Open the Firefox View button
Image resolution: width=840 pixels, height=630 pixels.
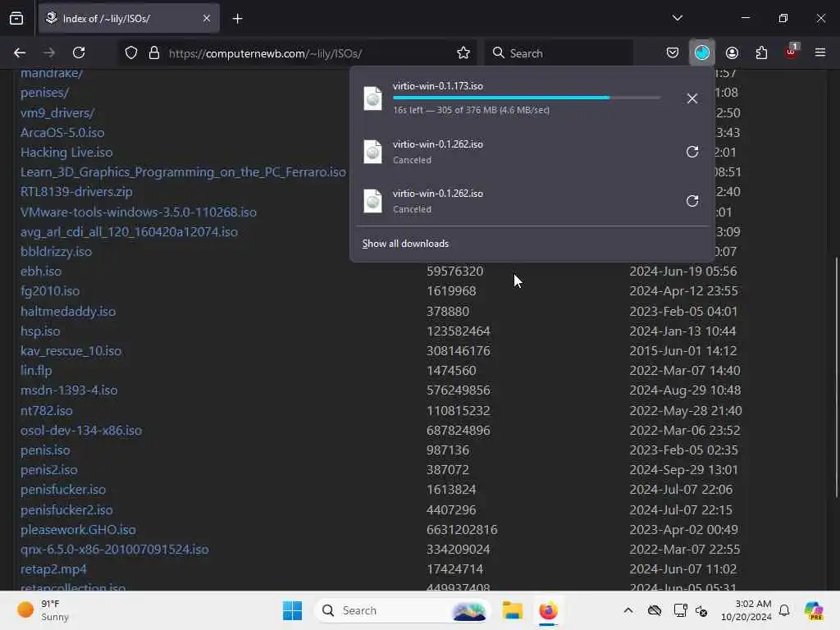(16, 18)
